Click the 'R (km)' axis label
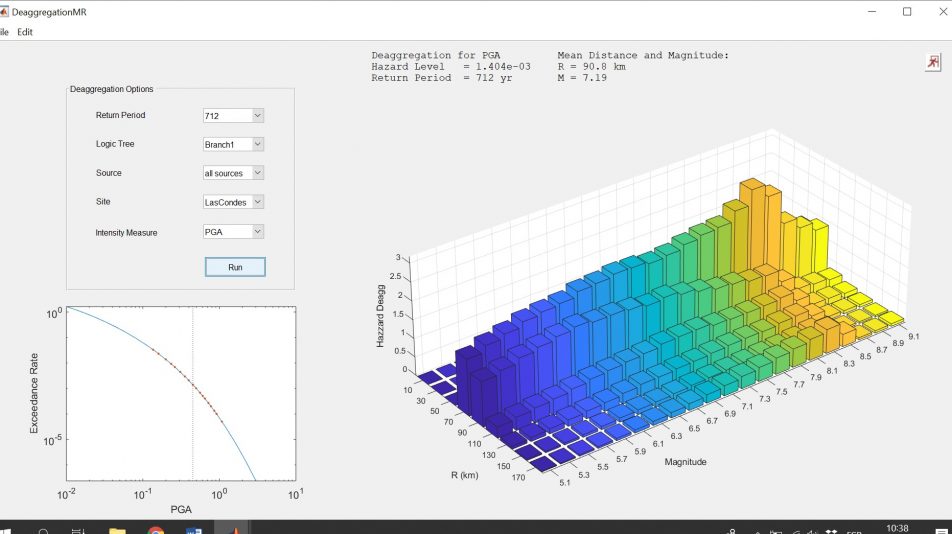952x534 pixels. point(464,475)
